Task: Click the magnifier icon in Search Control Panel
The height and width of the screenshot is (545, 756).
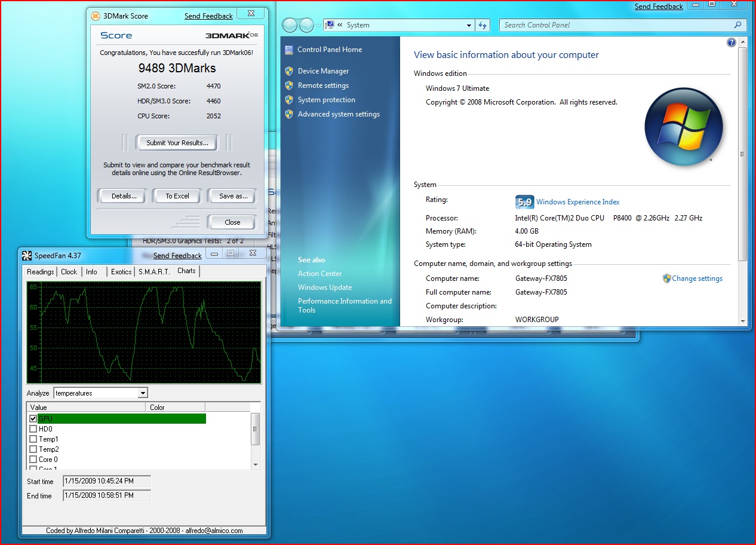Action: pyautogui.click(x=738, y=25)
